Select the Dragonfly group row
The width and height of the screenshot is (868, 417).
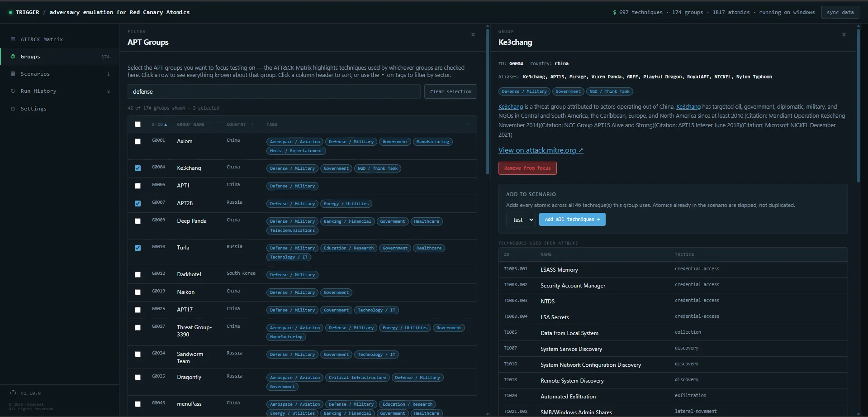(x=302, y=382)
